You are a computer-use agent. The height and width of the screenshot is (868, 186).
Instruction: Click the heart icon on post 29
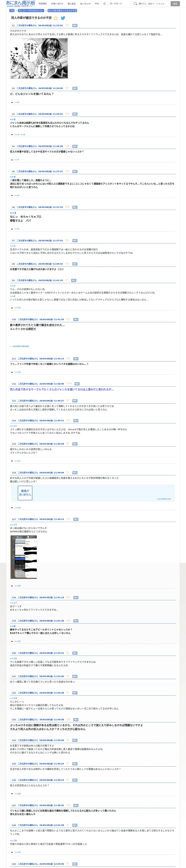(x=67, y=864)
